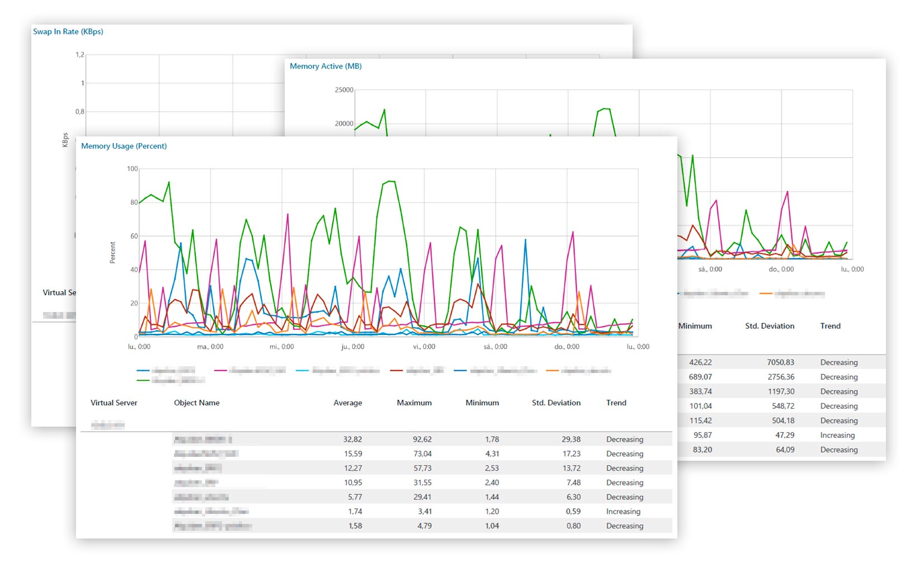Click the 'mi., 0:00' x-axis label

pos(281,347)
